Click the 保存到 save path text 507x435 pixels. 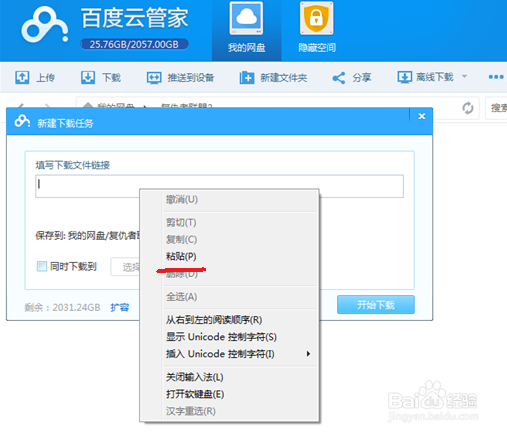pyautogui.click(x=88, y=236)
